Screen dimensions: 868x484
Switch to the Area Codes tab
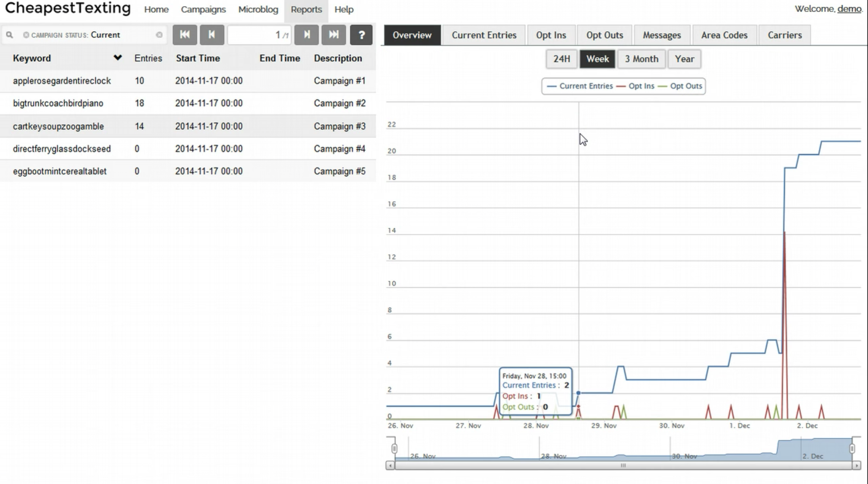tap(724, 35)
